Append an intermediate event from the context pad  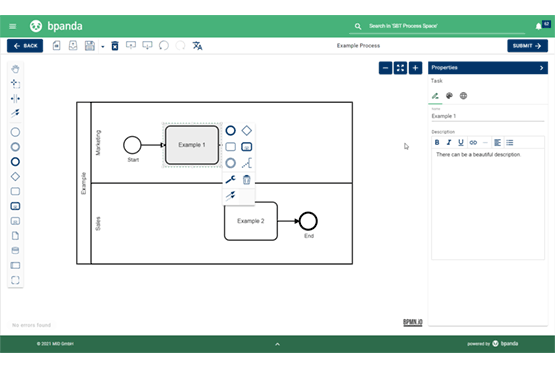pyautogui.click(x=230, y=163)
